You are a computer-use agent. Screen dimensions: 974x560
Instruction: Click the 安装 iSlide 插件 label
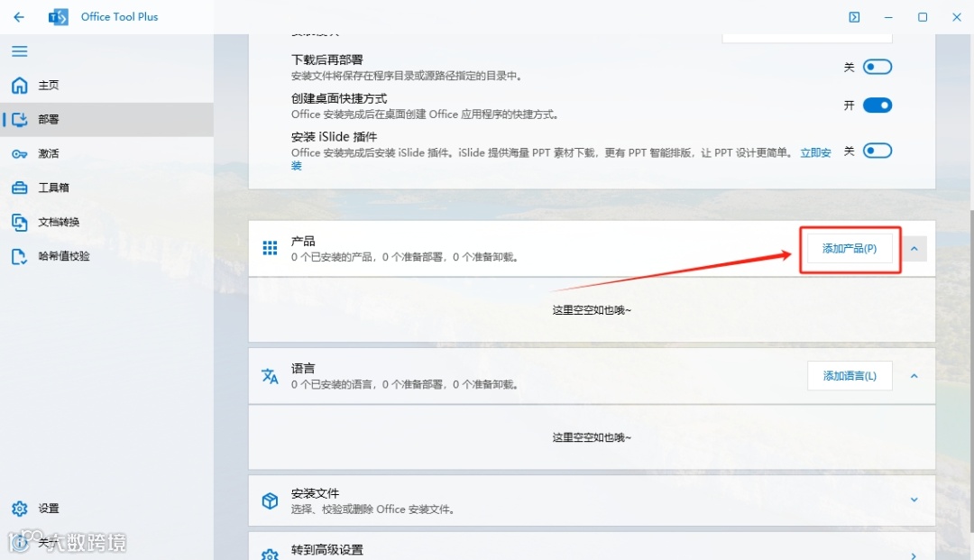[x=334, y=137]
